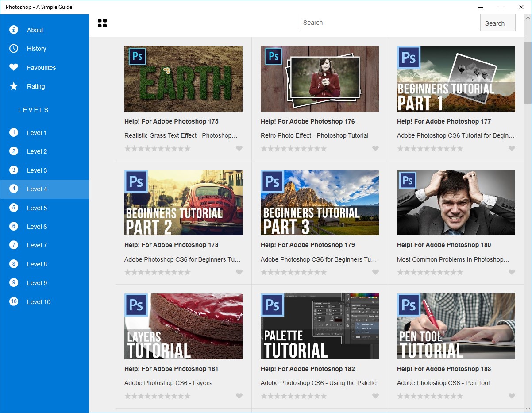
Task: Select Level 9 in sidebar
Action: pos(44,283)
